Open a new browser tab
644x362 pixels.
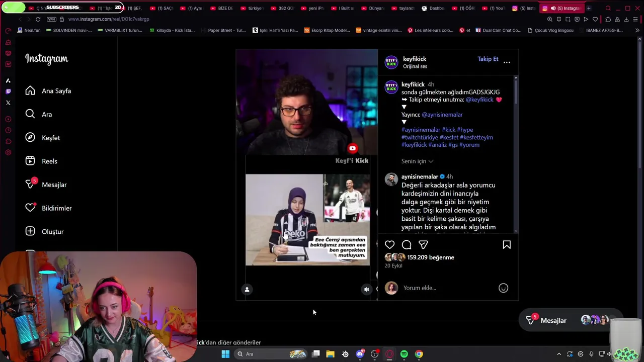[589, 8]
